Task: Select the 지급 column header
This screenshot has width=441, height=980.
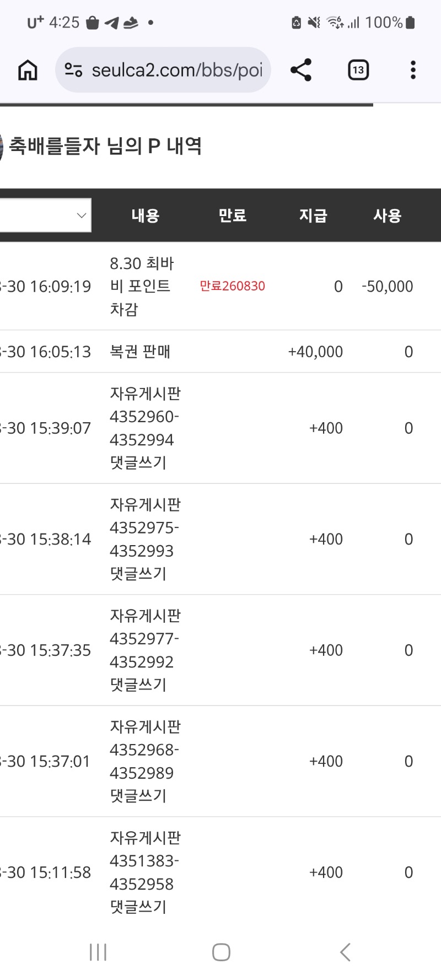Action: (x=313, y=216)
